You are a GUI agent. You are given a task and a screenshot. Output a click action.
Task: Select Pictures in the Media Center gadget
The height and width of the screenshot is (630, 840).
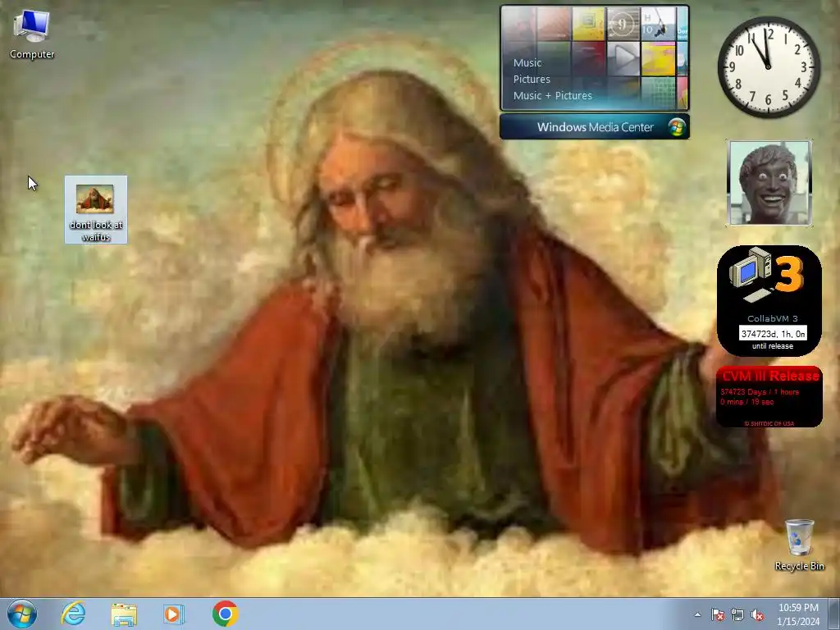click(x=532, y=80)
